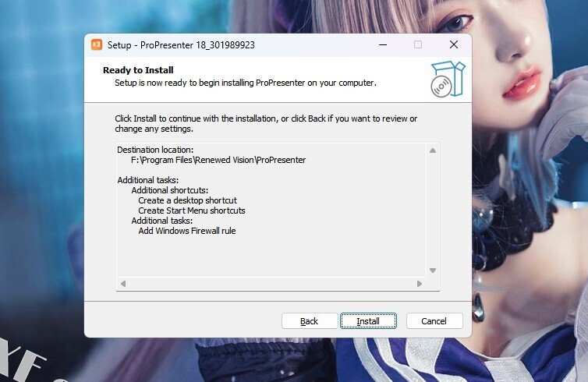
Task: Click the scroll right arrow in summary box
Action: click(x=420, y=284)
